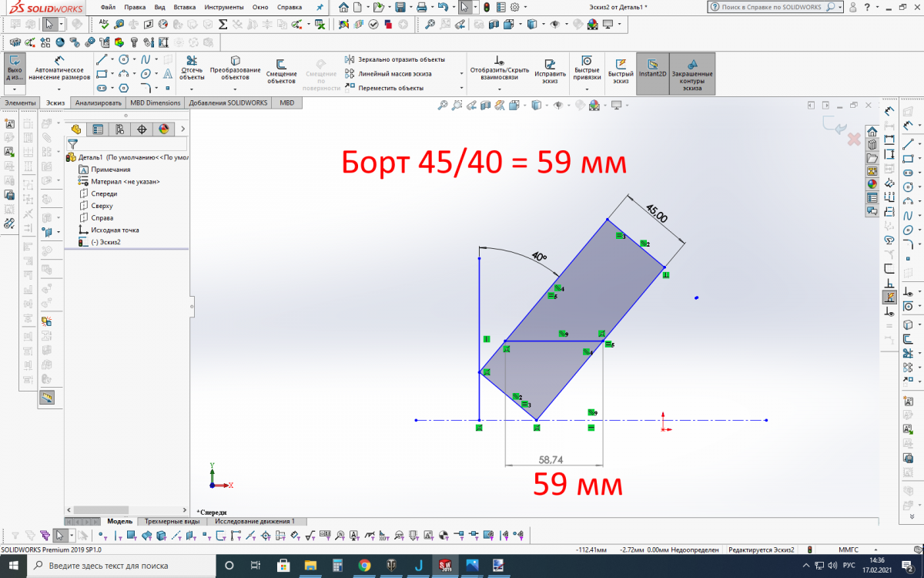This screenshot has height=578, width=924.
Task: Click Исправить эскиз button
Action: click(550, 71)
